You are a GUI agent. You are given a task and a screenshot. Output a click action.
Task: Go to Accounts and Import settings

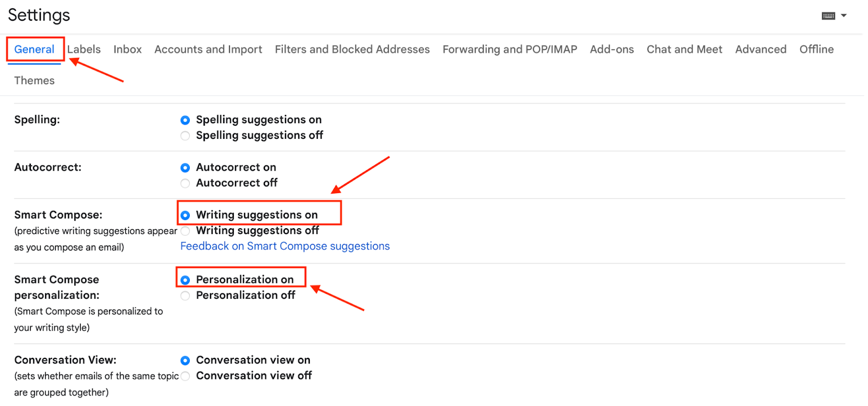point(208,49)
